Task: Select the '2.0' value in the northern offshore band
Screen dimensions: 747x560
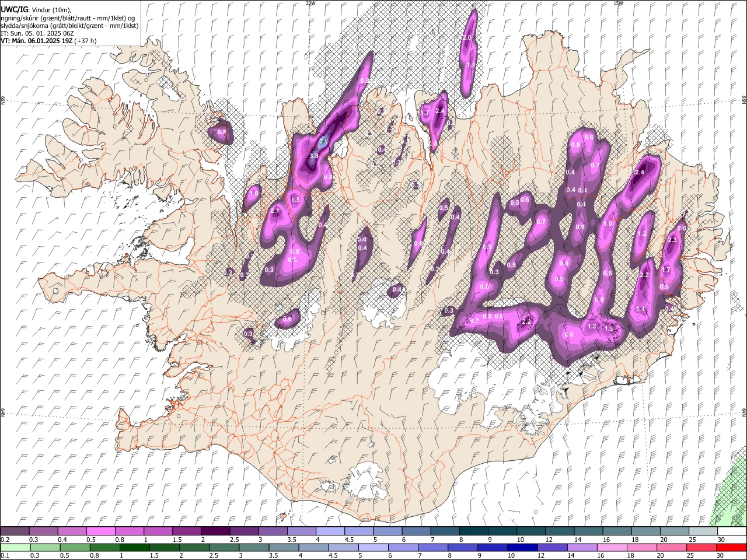Action: [x=466, y=37]
